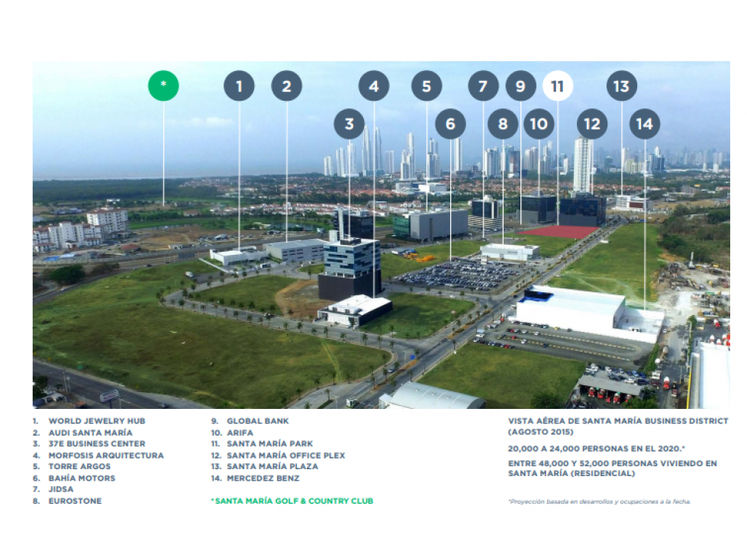The image size is (747, 560).
Task: Click marker 3 above the 37E building
Action: click(x=349, y=124)
